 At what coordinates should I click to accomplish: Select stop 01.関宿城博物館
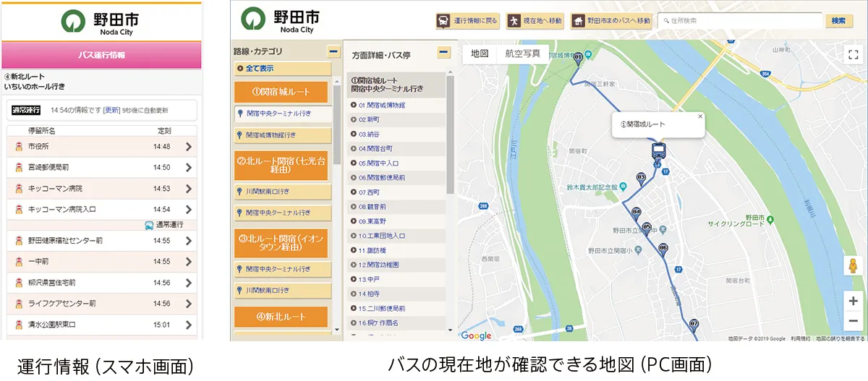click(396, 106)
